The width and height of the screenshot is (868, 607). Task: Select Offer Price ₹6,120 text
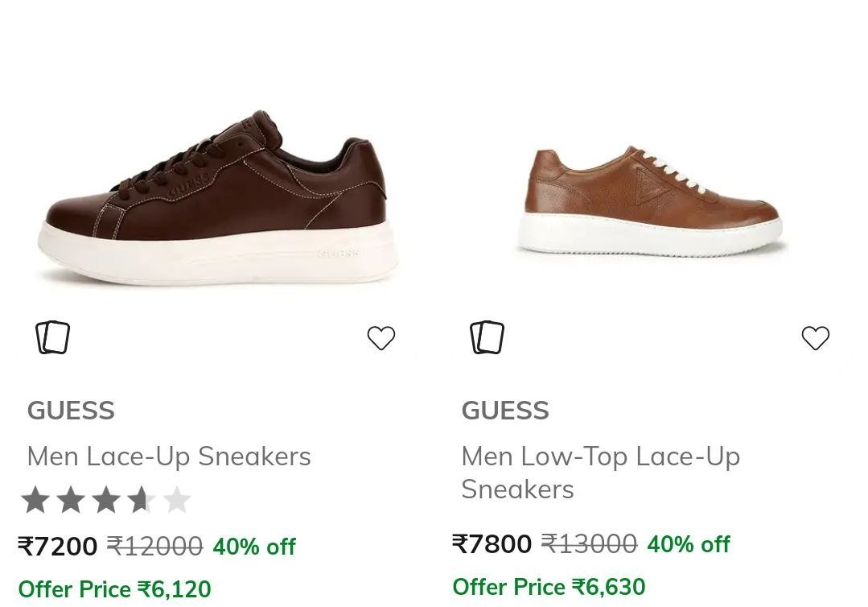(x=114, y=588)
